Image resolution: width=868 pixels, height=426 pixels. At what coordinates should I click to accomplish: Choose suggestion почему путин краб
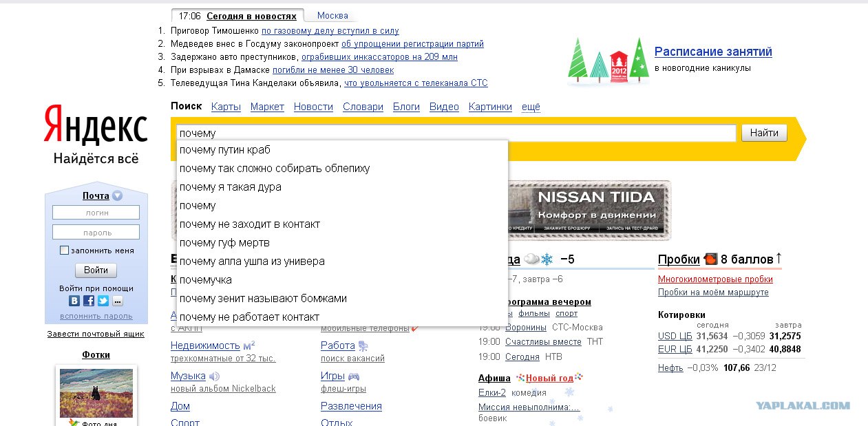pos(342,149)
